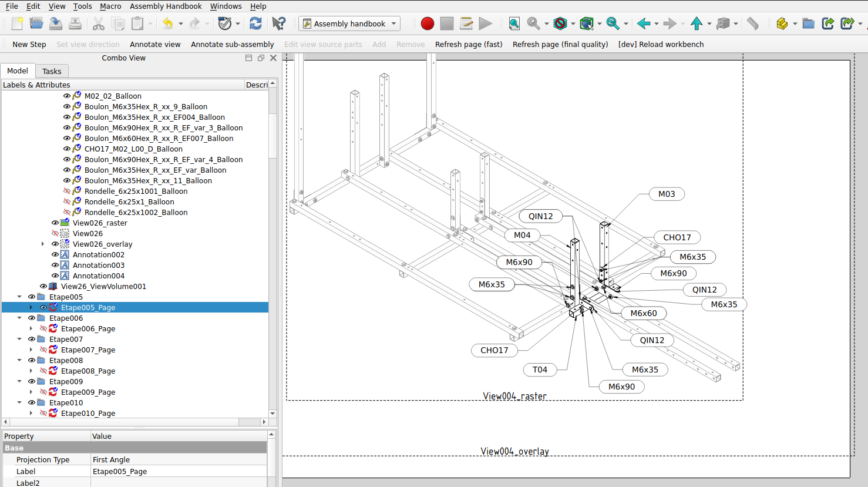Click the Fit All view icon
Image resolution: width=868 pixels, height=487 pixels.
(514, 23)
